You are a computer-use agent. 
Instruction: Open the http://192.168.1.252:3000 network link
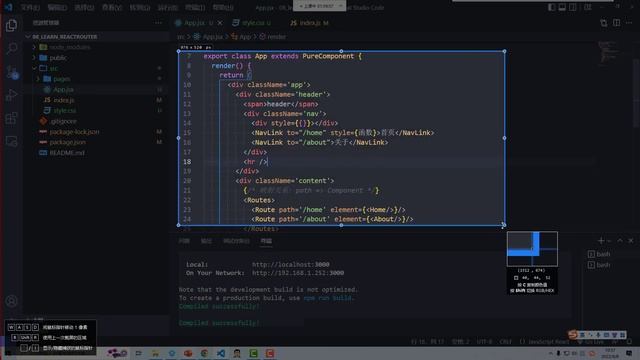click(298, 273)
